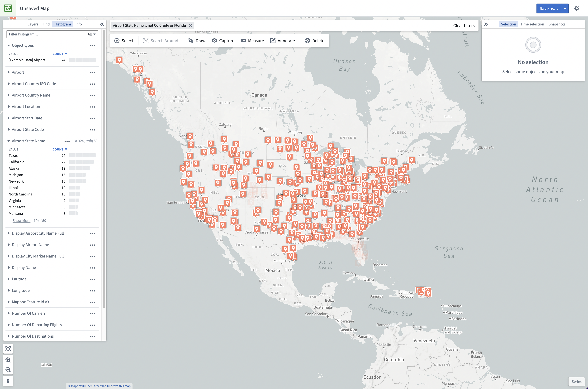Expand the Airport Country Name section
This screenshot has width=588, height=389.
[9, 95]
